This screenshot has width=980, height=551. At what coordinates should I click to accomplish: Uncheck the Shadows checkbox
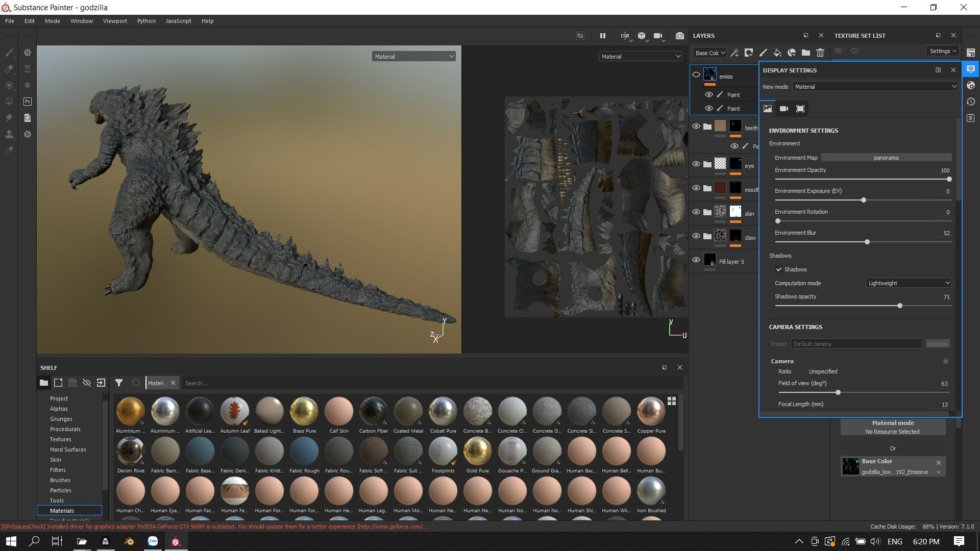[x=779, y=269]
